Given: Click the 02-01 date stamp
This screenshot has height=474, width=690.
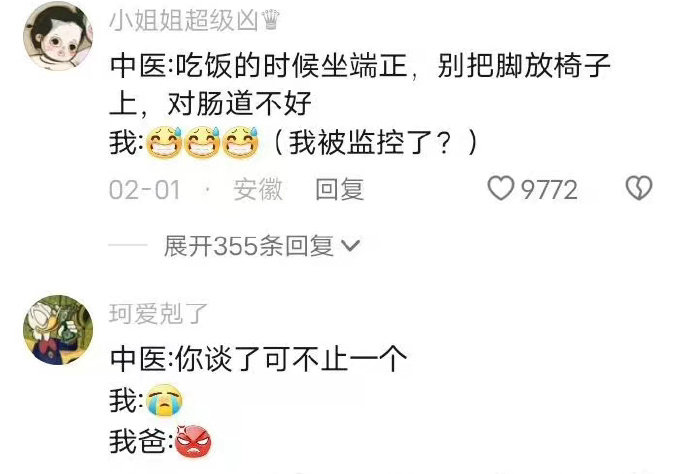Looking at the screenshot, I should 145,190.
